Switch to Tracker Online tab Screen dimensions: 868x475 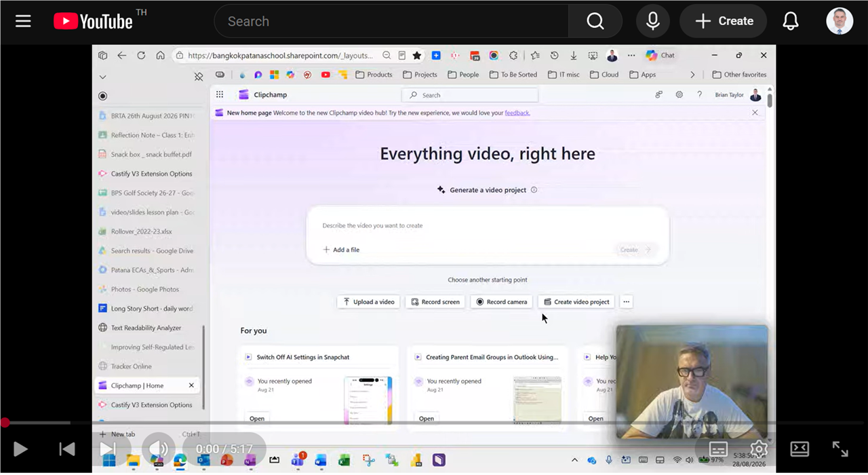click(x=148, y=366)
